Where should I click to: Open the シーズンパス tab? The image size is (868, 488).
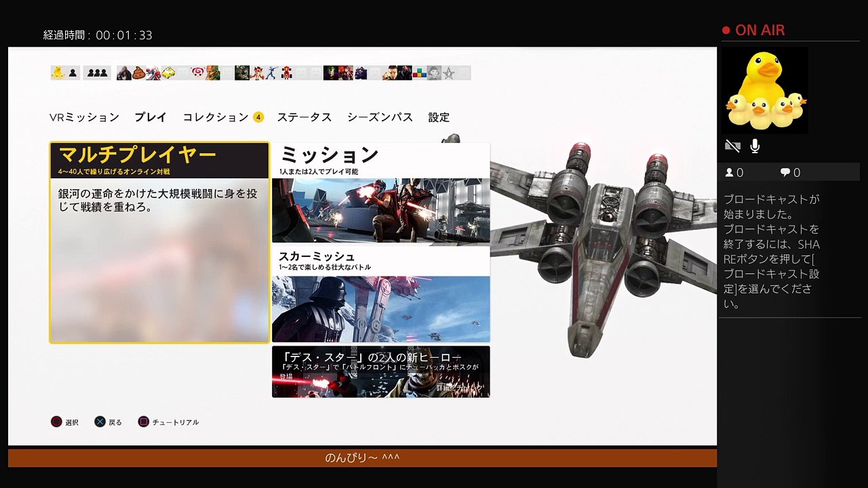[380, 117]
